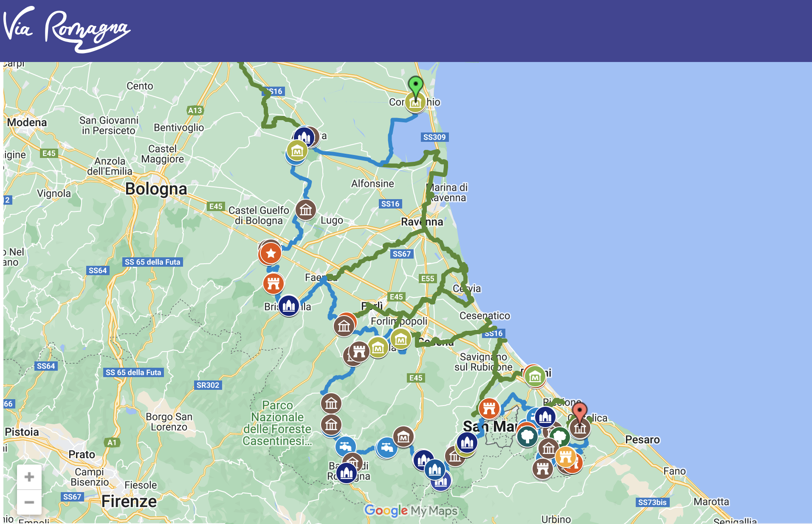Zoom in with the plus button

coord(29,477)
